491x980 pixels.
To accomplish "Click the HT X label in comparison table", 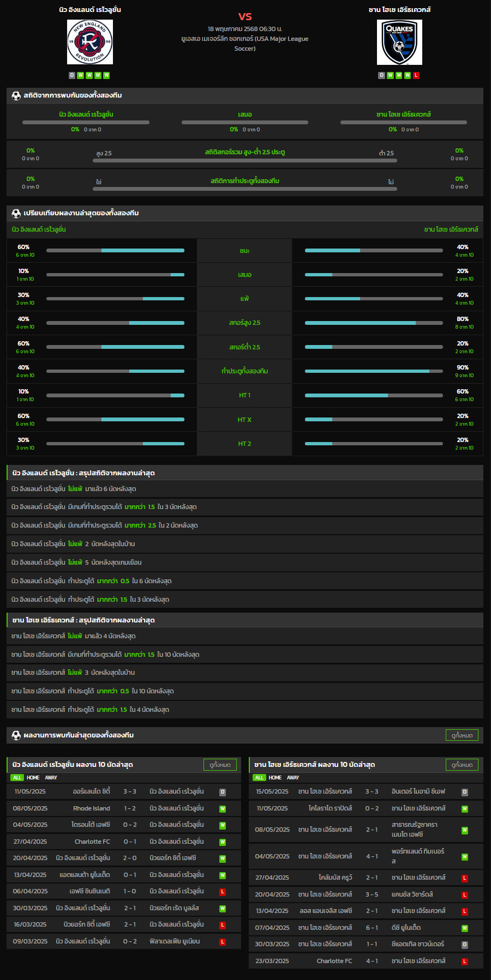I will click(x=244, y=420).
